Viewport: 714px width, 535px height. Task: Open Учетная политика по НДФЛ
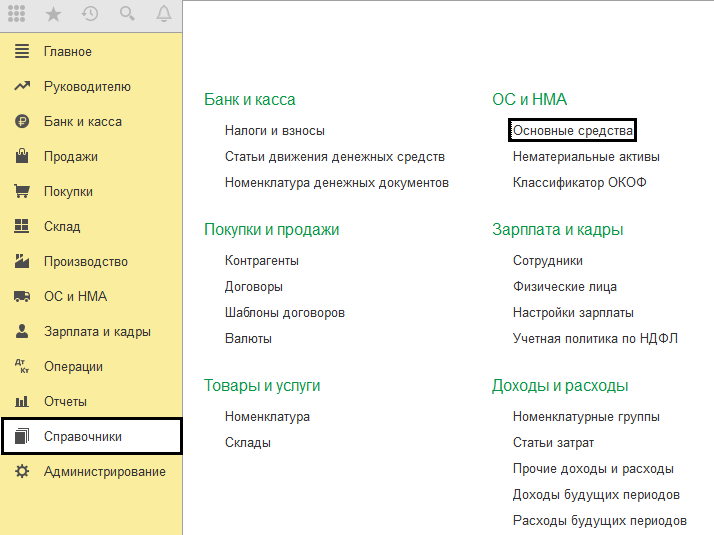[595, 339]
